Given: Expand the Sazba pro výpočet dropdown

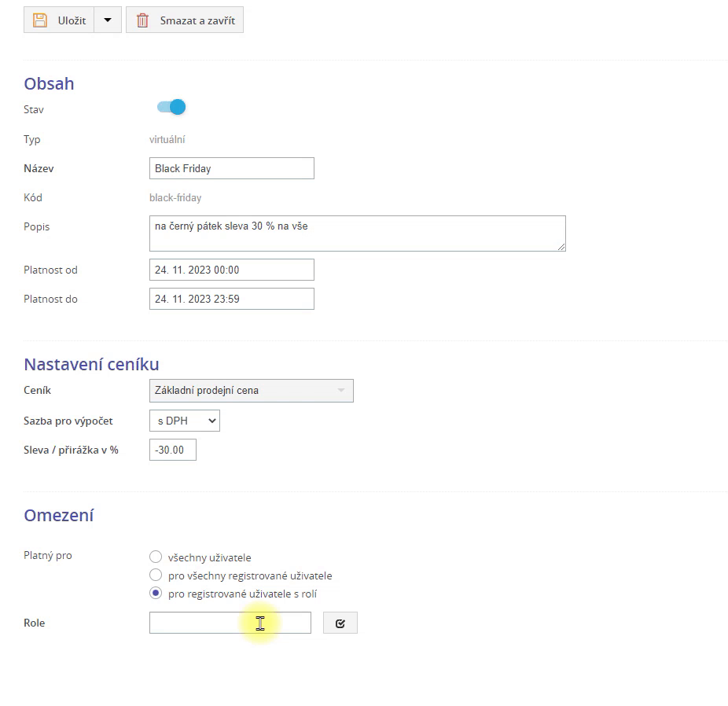Looking at the screenshot, I should click(x=185, y=421).
